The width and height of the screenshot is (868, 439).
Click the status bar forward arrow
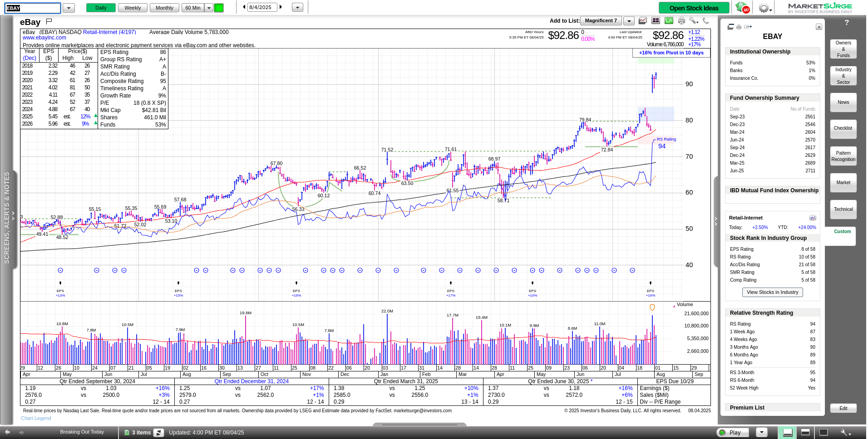(21, 432)
